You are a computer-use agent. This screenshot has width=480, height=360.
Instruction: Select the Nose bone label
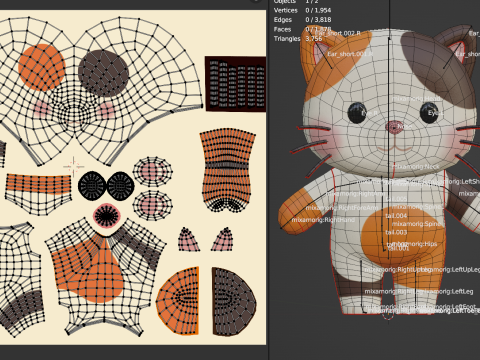(404, 127)
